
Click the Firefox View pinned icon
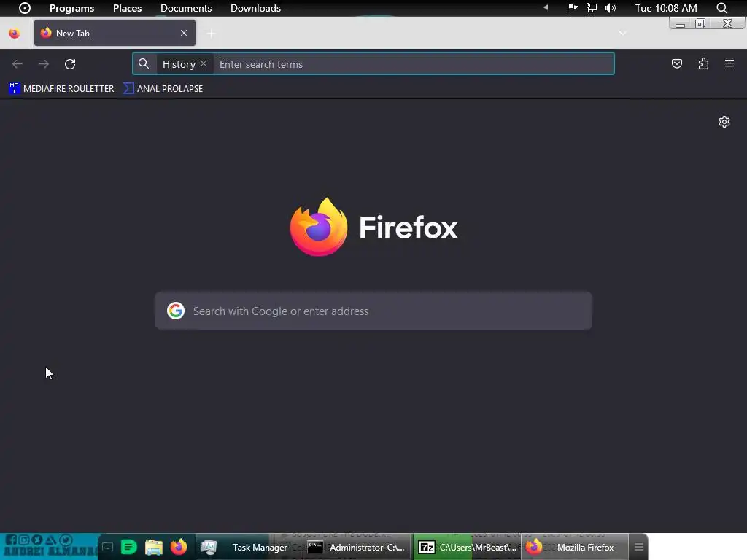15,34
